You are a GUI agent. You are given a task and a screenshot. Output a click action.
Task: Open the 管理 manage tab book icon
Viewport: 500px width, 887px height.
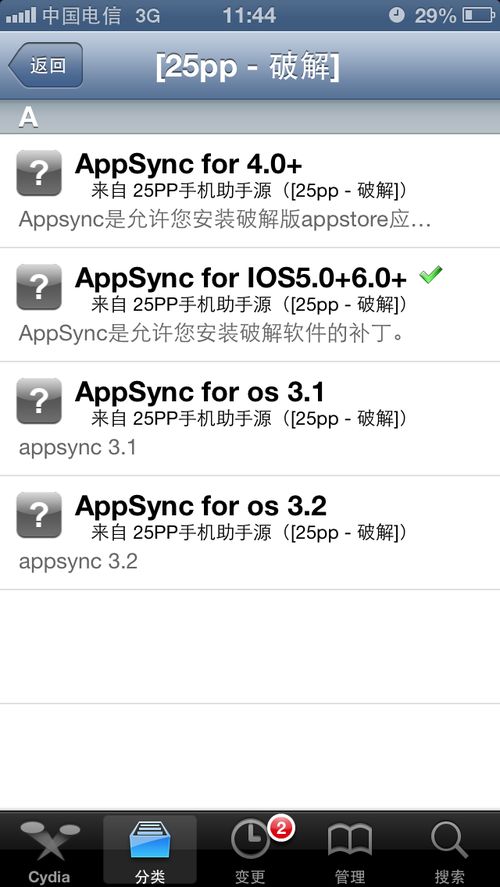coord(350,841)
